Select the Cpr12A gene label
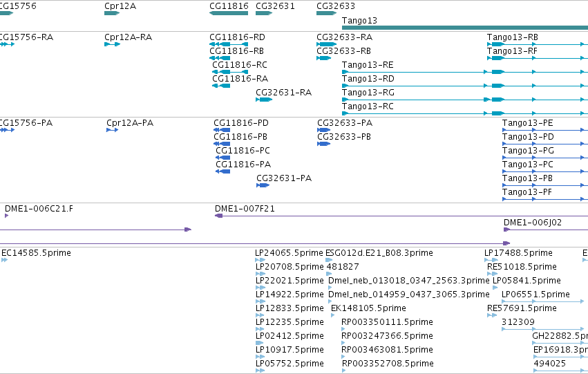 [x=120, y=6]
